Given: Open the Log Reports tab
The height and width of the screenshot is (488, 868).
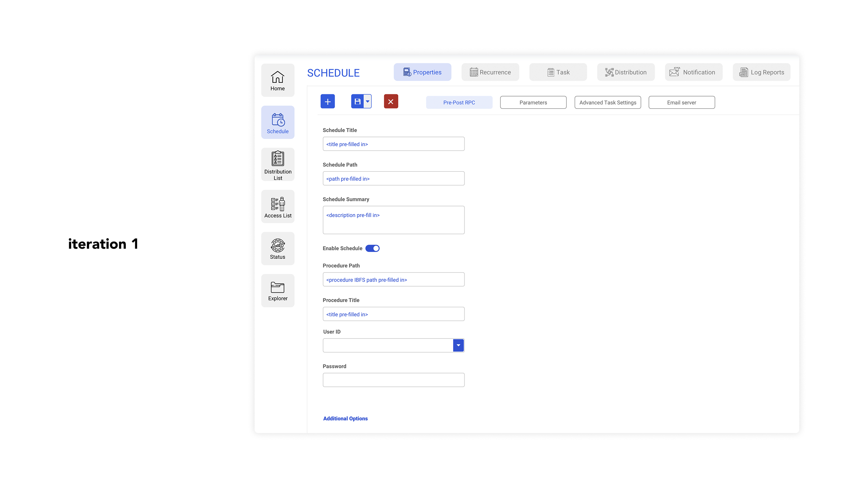Looking at the screenshot, I should [x=761, y=72].
